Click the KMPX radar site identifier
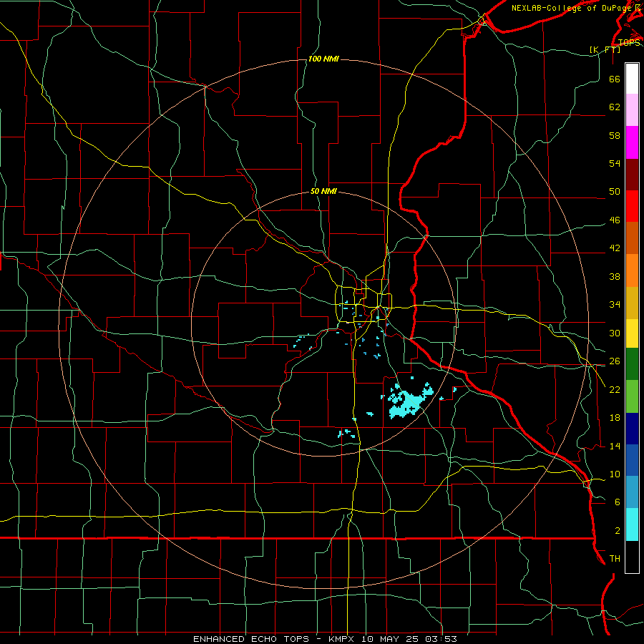Viewport: 644px width, 644px height. 343,639
